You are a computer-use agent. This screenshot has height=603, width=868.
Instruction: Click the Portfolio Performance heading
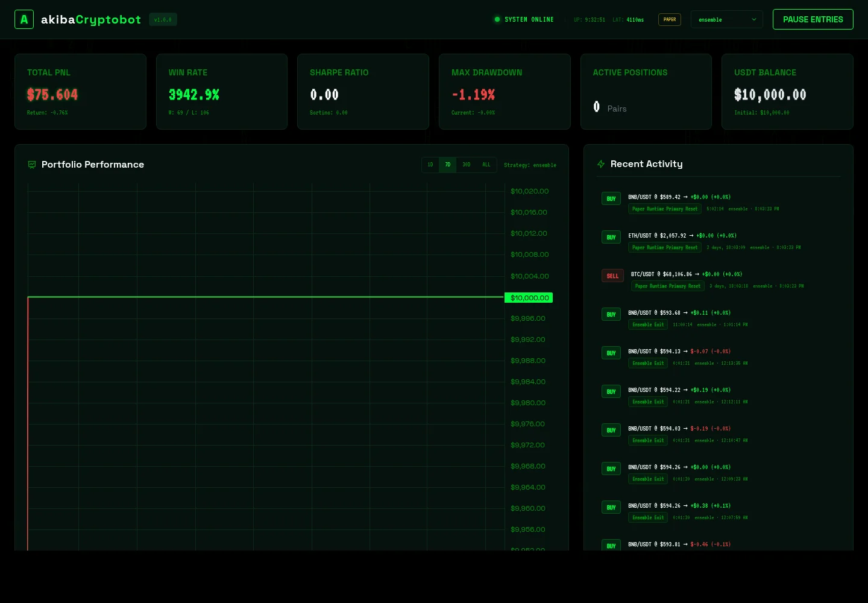[93, 165]
